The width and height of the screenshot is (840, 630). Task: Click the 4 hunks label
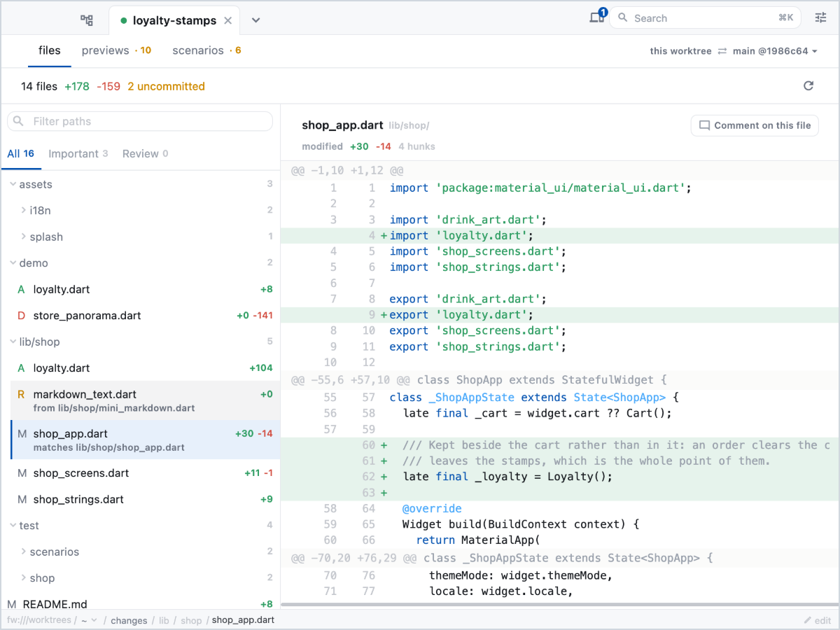click(416, 146)
